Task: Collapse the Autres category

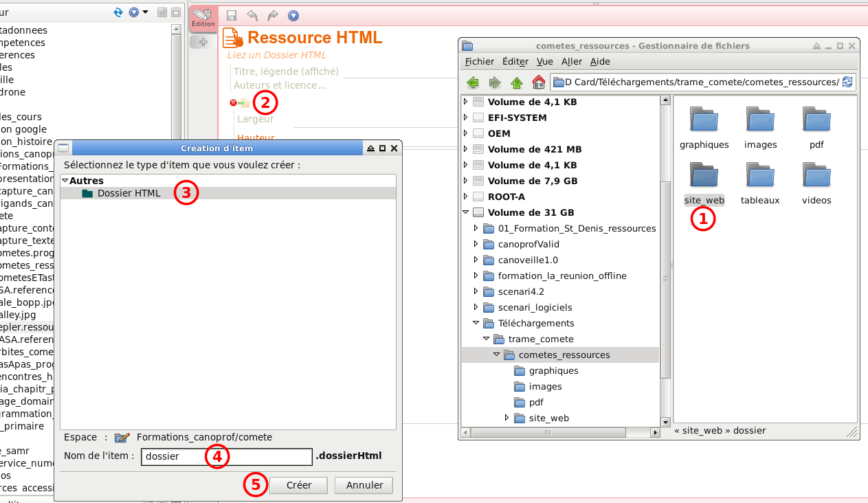Action: tap(65, 181)
